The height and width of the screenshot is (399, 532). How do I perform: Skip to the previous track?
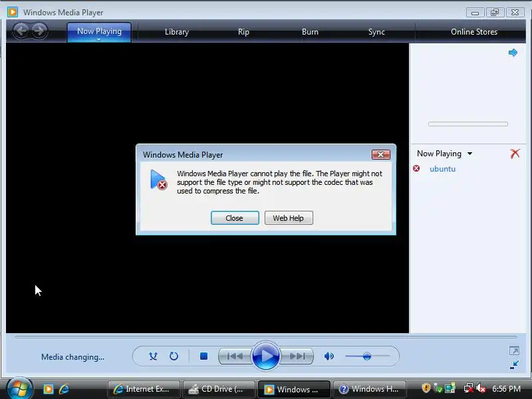235,356
